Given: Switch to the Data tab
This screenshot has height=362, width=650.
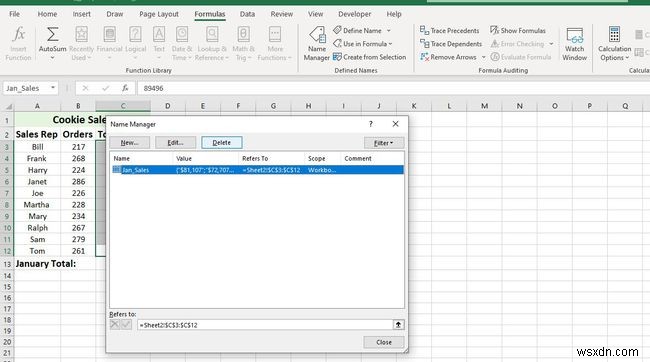Looking at the screenshot, I should [x=247, y=14].
